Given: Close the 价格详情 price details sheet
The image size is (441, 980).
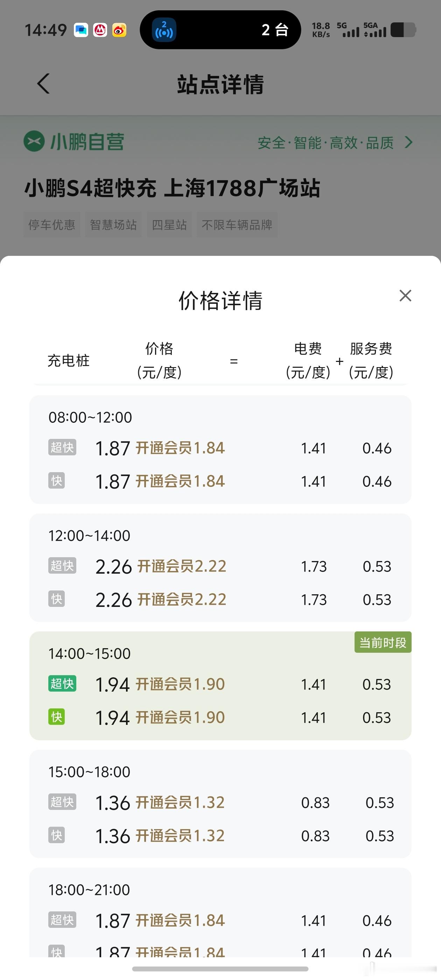Looking at the screenshot, I should tap(405, 296).
